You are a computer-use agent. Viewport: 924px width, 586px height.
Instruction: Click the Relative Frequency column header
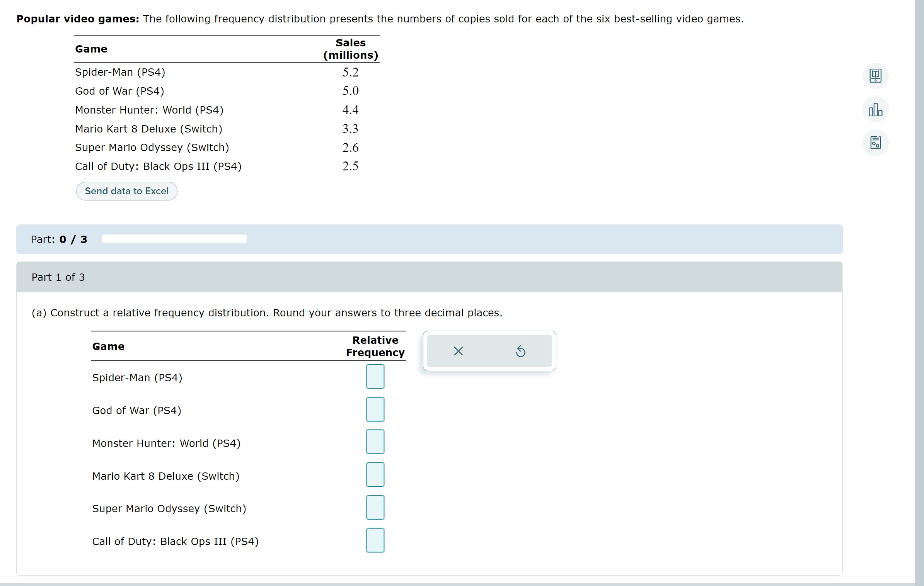click(375, 346)
